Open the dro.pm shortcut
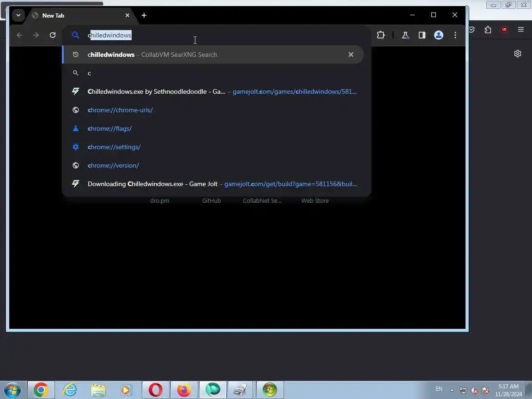The height and width of the screenshot is (399, 532). 159,200
